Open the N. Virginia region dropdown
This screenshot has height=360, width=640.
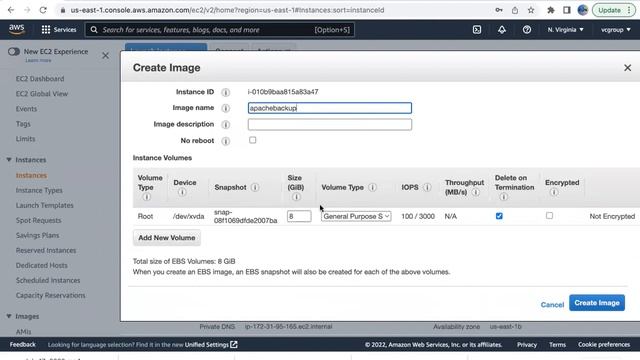(x=565, y=30)
